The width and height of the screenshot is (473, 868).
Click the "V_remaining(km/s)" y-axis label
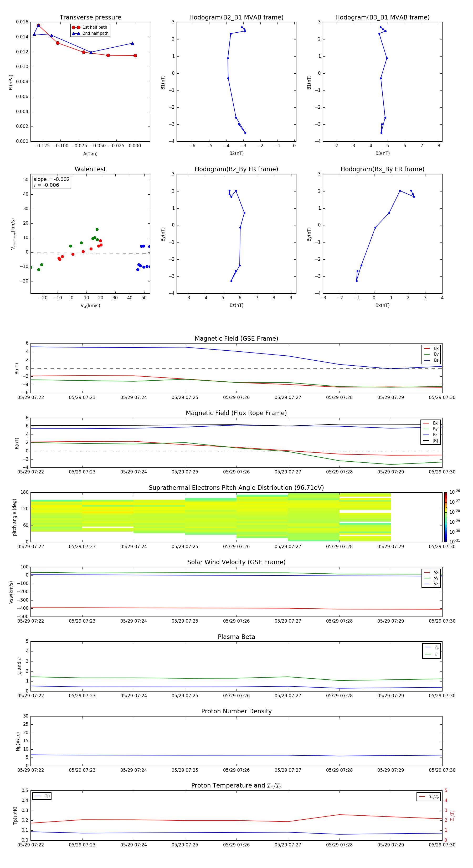tap(13, 234)
